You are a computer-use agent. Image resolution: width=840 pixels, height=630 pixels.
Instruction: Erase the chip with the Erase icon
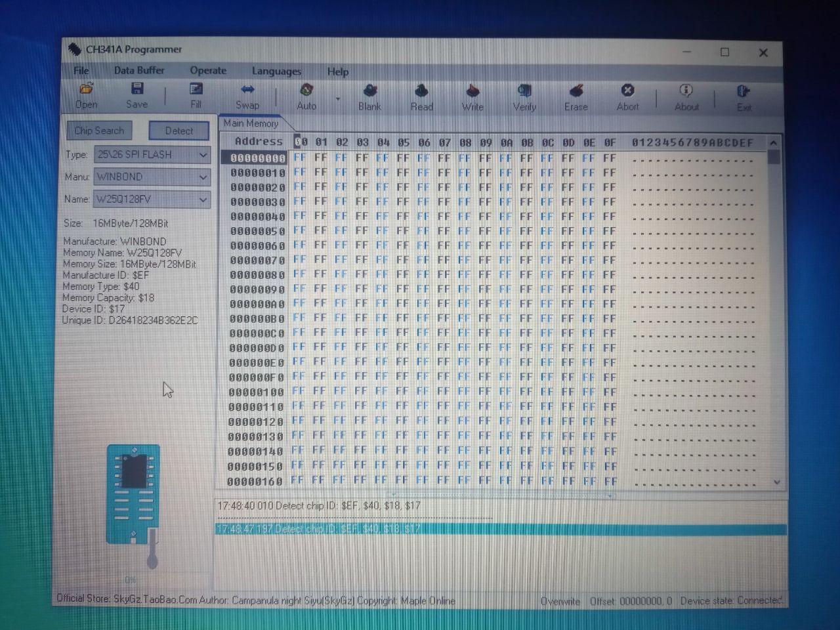[576, 98]
